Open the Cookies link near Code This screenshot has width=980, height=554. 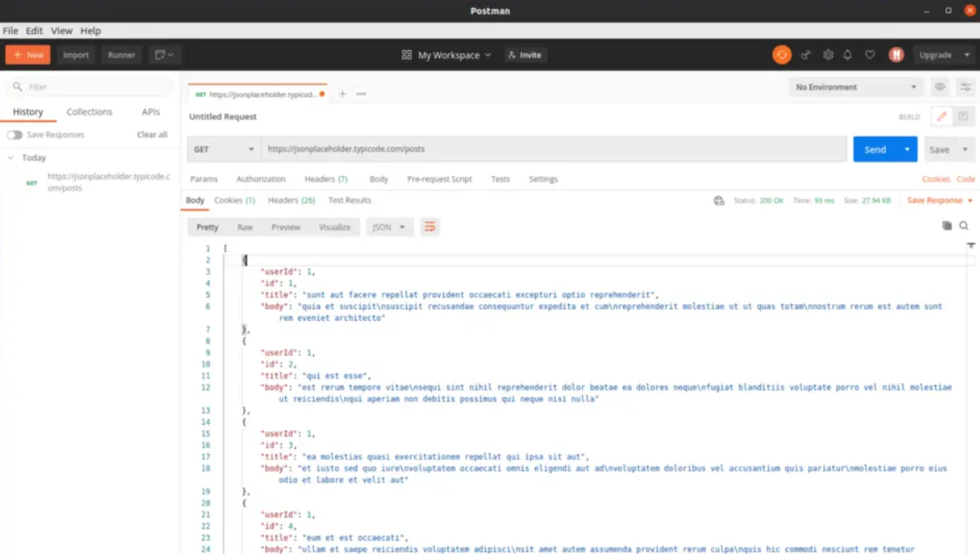(x=936, y=179)
